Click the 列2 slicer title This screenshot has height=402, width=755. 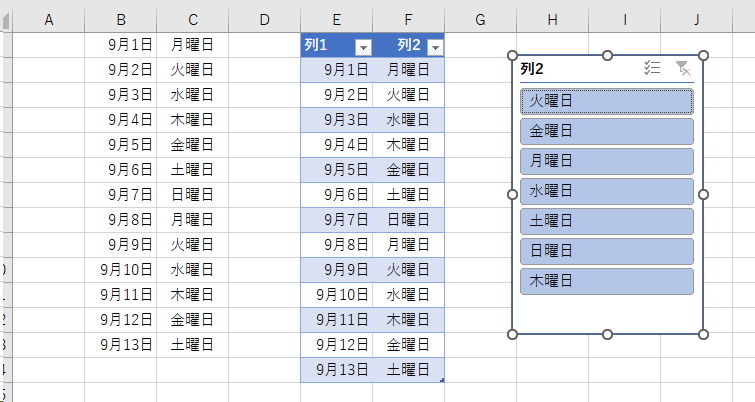532,69
